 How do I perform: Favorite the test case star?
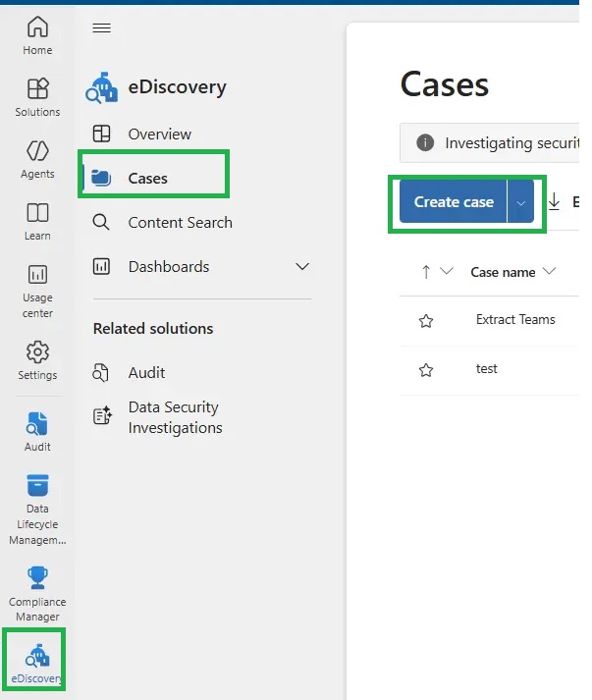click(x=426, y=370)
